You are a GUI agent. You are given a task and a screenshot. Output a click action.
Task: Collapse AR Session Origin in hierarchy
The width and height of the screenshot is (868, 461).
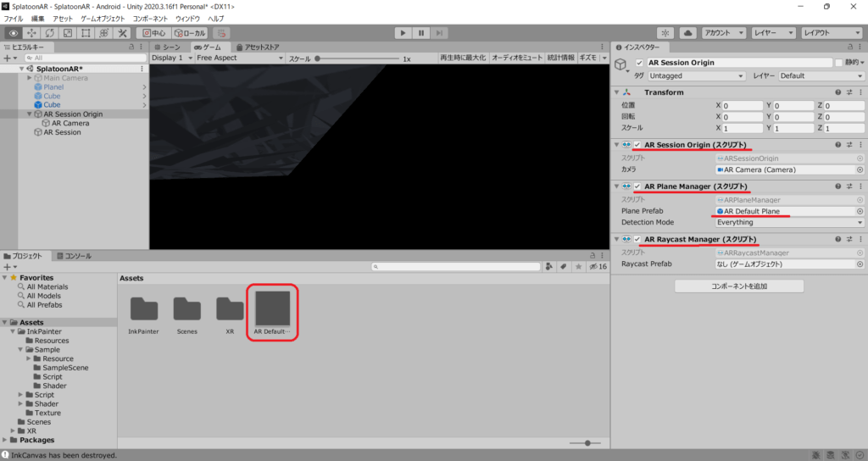[x=30, y=114]
